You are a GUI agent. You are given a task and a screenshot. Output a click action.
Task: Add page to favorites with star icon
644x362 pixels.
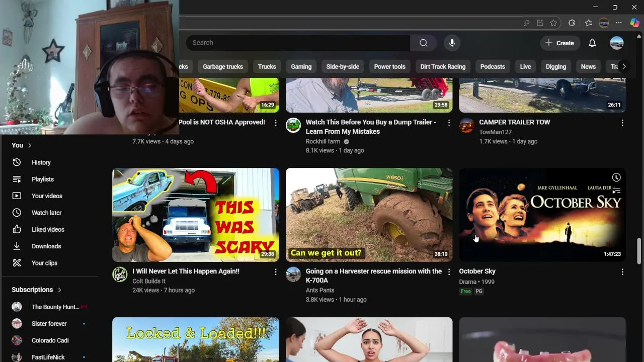click(553, 23)
